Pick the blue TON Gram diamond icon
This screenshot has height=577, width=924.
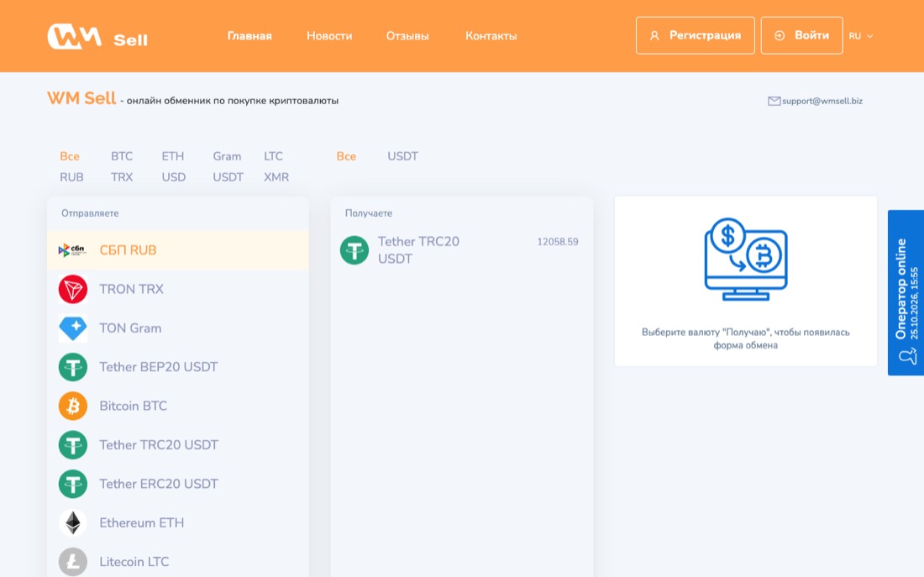(73, 328)
